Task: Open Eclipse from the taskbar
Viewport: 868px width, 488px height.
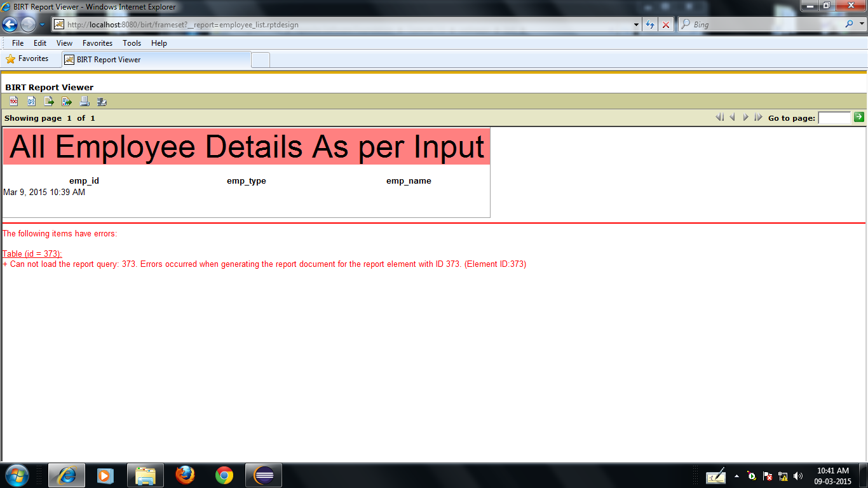Action: point(264,475)
